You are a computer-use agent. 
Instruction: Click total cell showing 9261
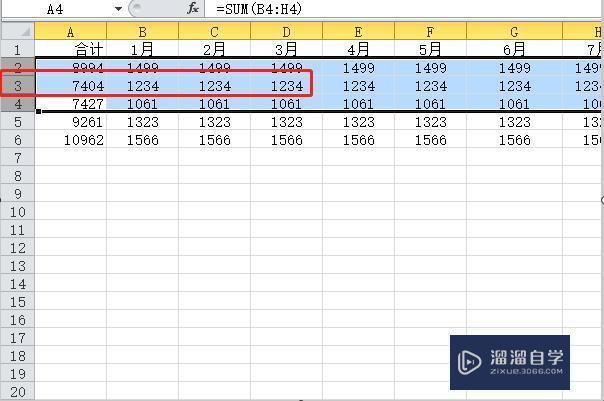click(70, 122)
